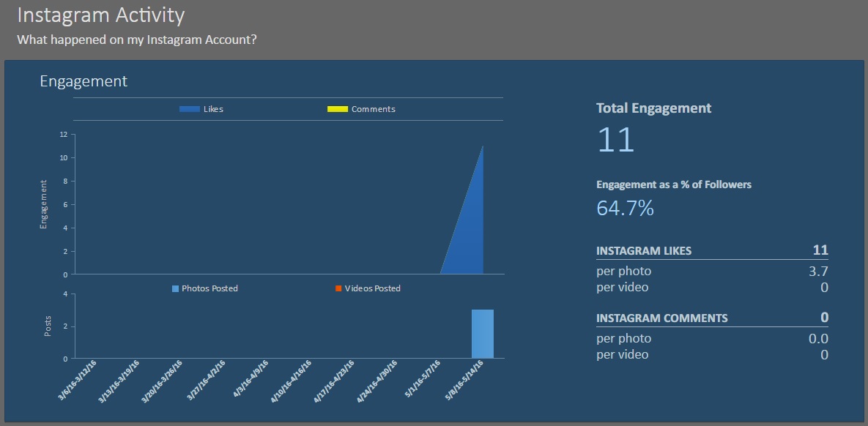This screenshot has width=868, height=426.
Task: Click the Total Engagement value 11
Action: coord(615,140)
